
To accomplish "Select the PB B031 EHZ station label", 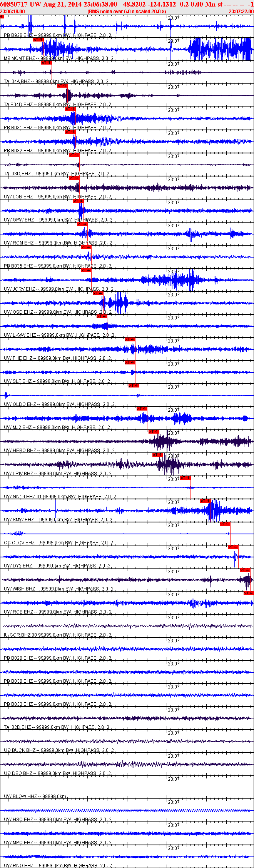I will [58, 128].
